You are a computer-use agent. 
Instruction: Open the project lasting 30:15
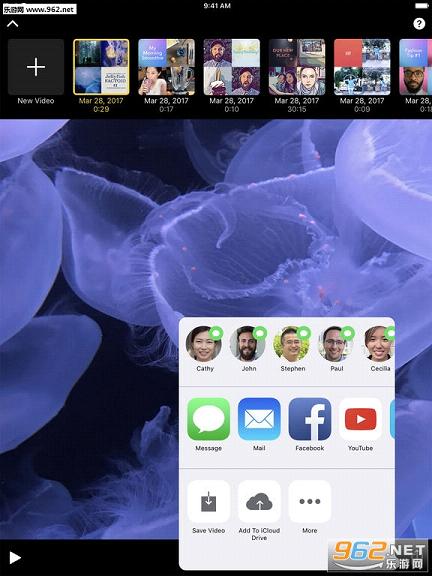click(297, 67)
